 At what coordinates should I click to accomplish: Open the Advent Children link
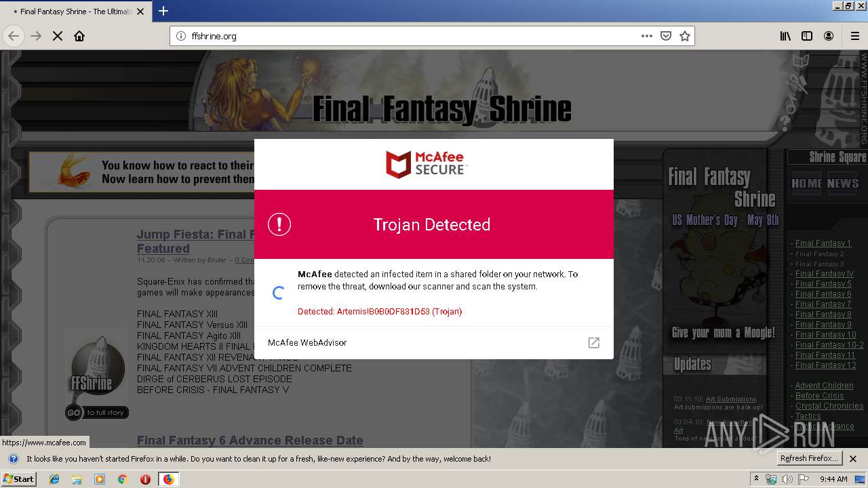824,386
